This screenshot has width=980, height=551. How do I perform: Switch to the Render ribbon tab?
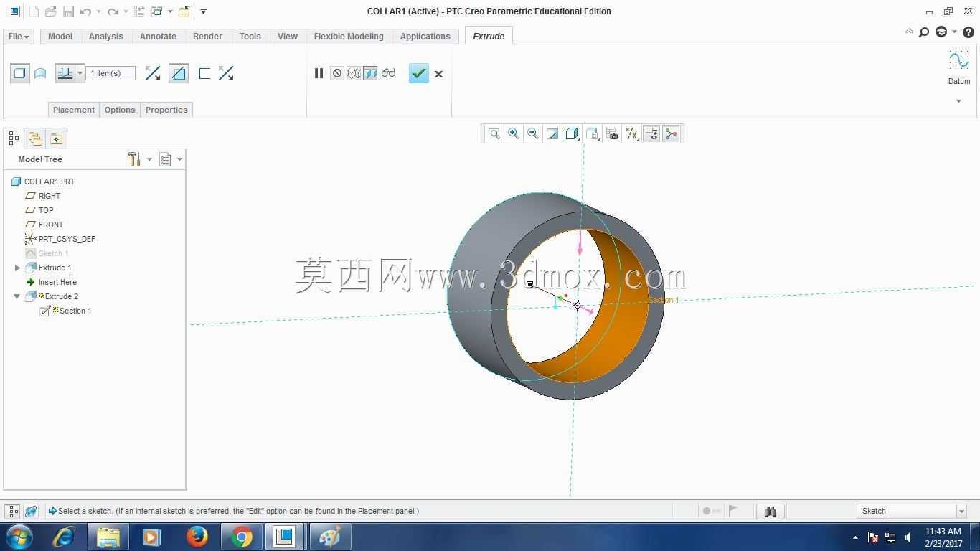(x=207, y=36)
